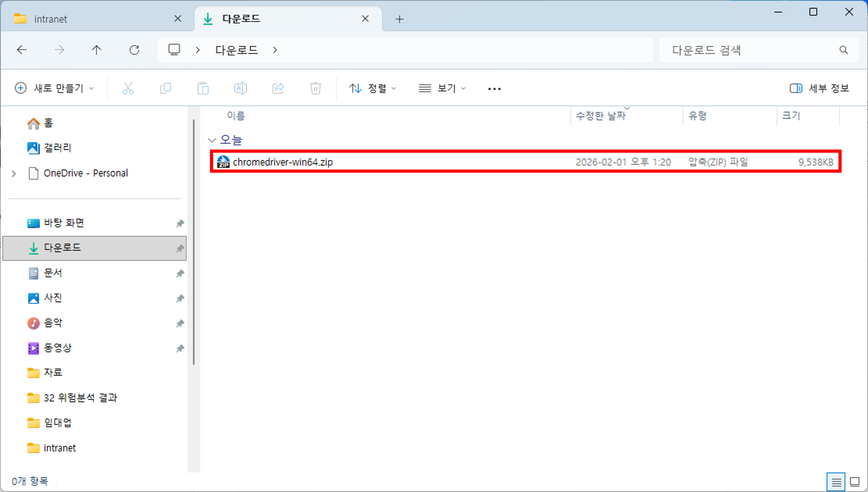868x492 pixels.
Task: Paste from clipboard using the paste icon
Action: click(203, 88)
